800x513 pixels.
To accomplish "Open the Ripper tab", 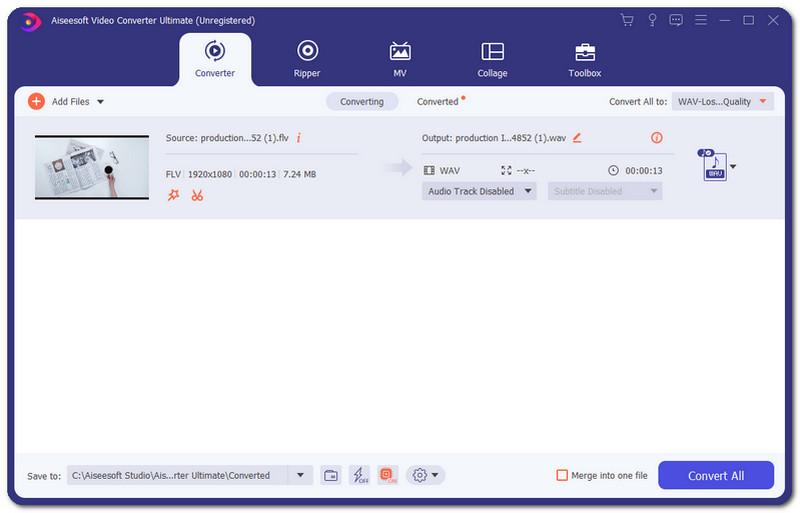I will (x=307, y=58).
